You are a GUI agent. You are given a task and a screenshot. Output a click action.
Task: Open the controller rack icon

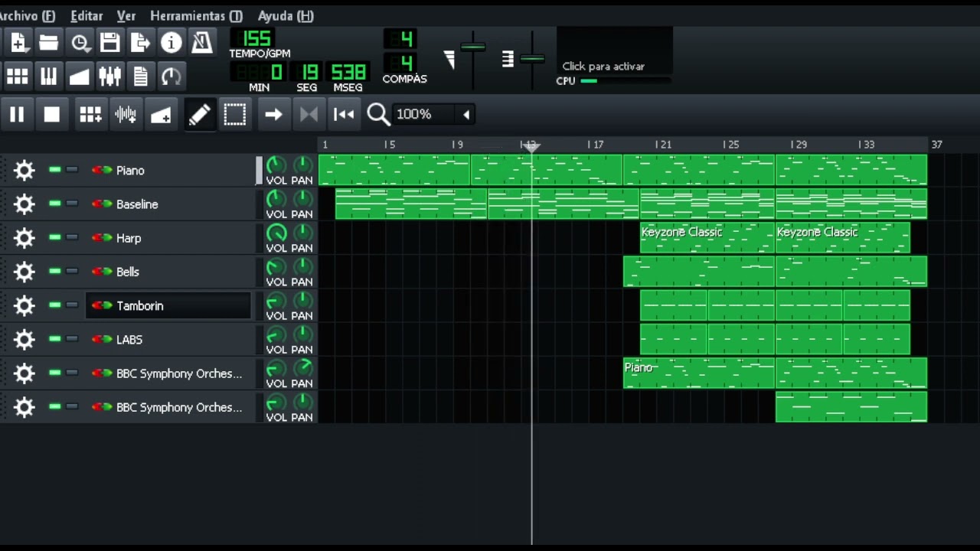[x=171, y=76]
